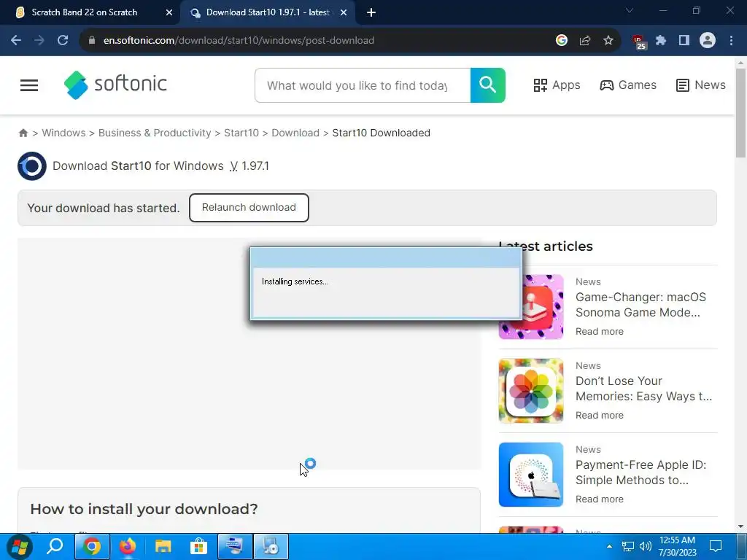
Task: Switch to the Scratch Band 22 tab
Action: coord(85,12)
